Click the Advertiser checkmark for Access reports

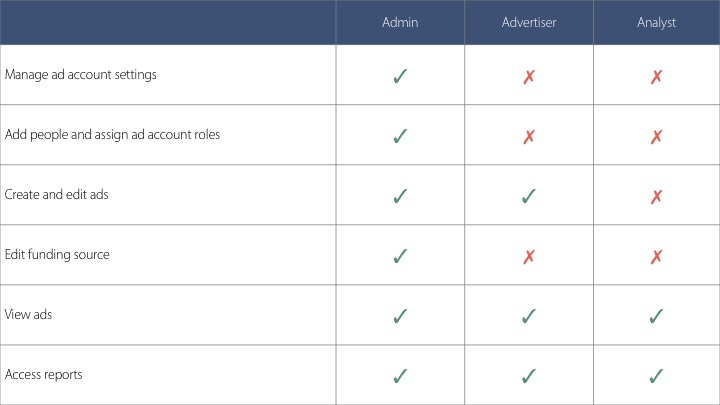[528, 376]
